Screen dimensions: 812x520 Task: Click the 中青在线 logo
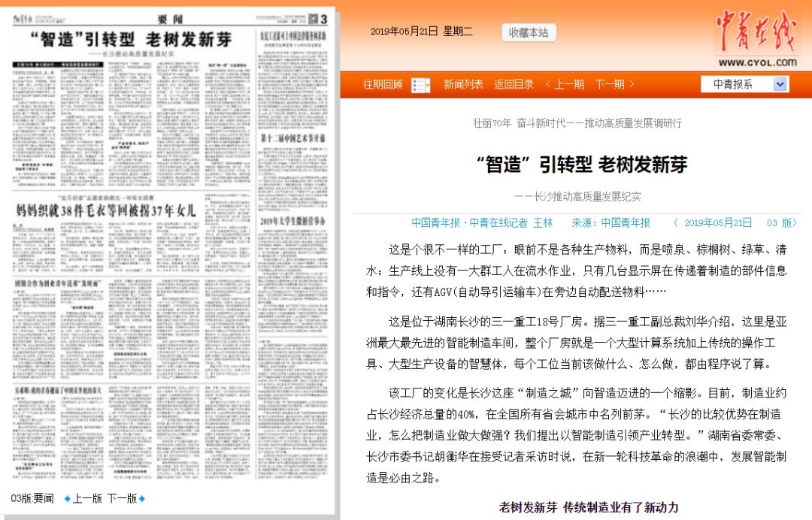tap(756, 32)
